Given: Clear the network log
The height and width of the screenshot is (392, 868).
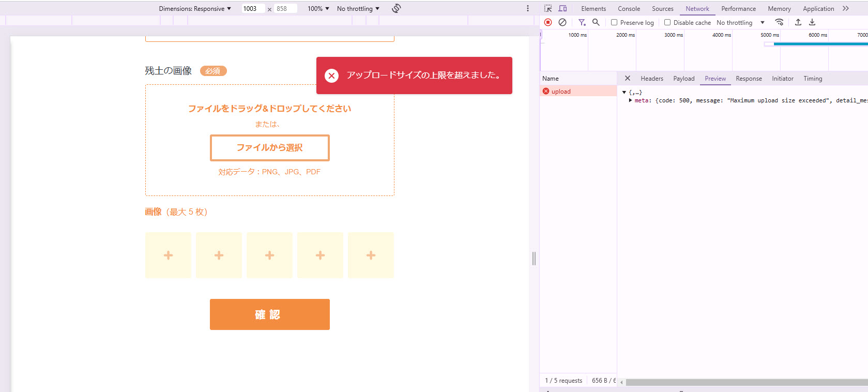Looking at the screenshot, I should pyautogui.click(x=562, y=22).
